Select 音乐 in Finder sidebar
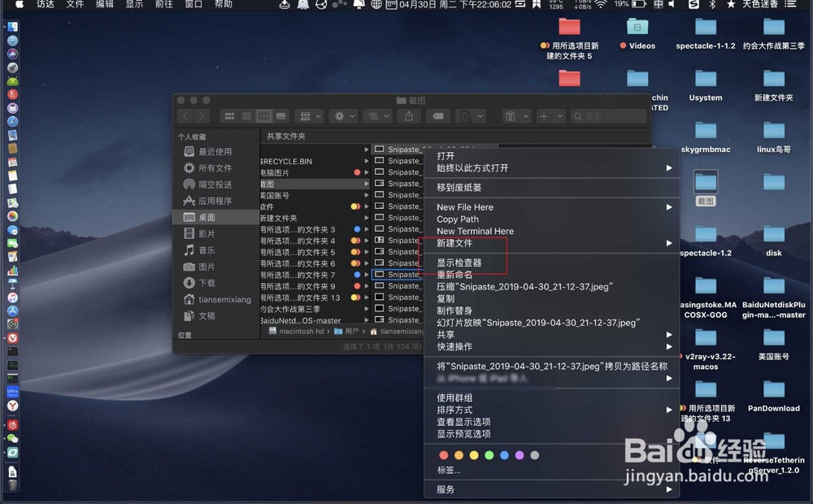This screenshot has height=504, width=813. [207, 250]
